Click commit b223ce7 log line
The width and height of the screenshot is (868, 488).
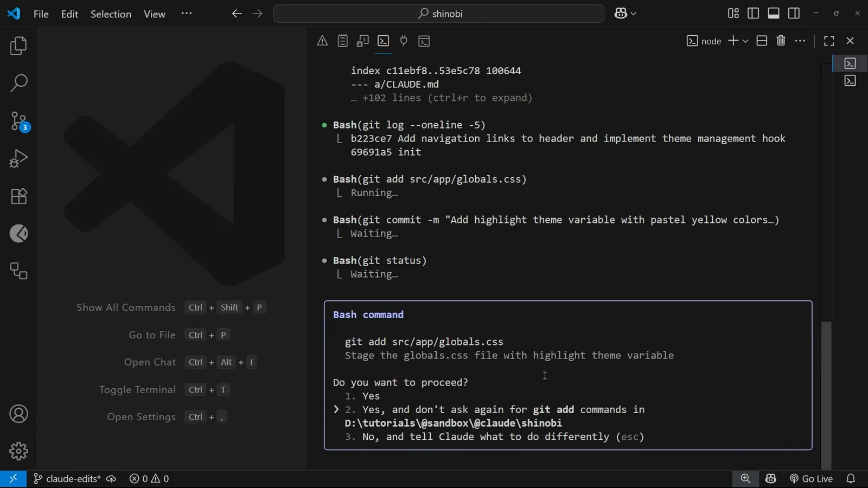tap(568, 139)
